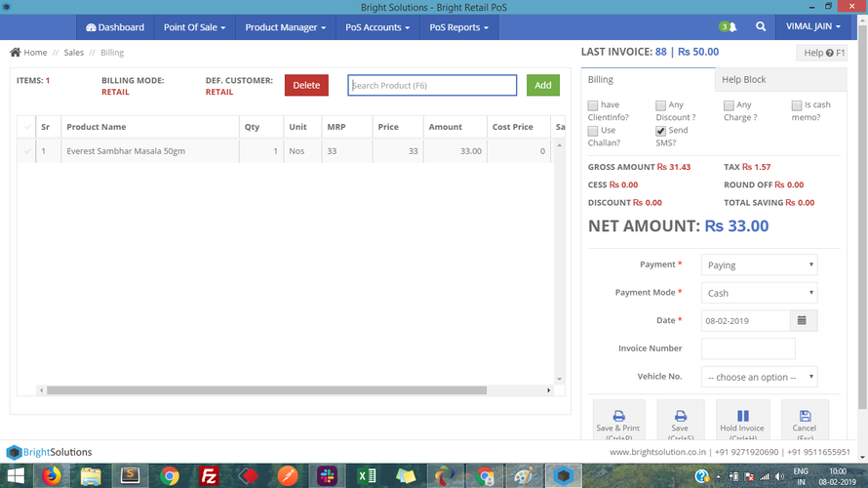Open Firefox from the taskbar
Image resolution: width=868 pixels, height=488 pixels.
pos(51,476)
